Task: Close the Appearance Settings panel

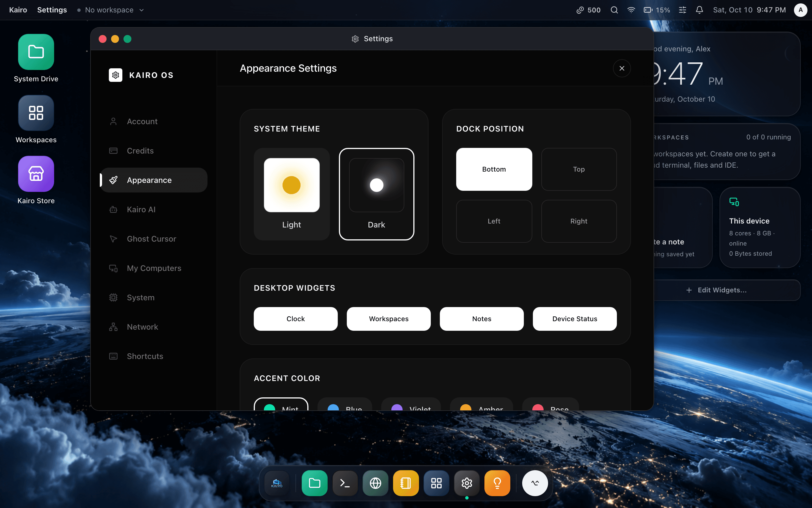Action: point(622,68)
